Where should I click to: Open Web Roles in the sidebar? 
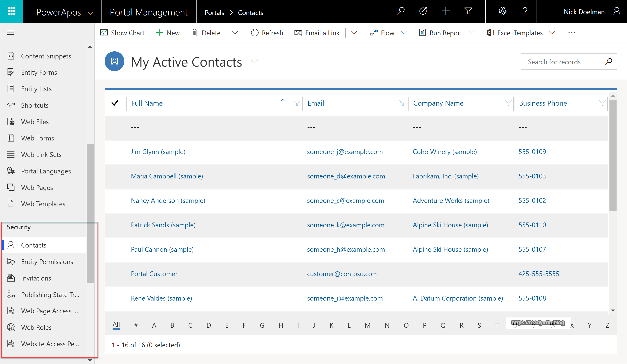36,327
